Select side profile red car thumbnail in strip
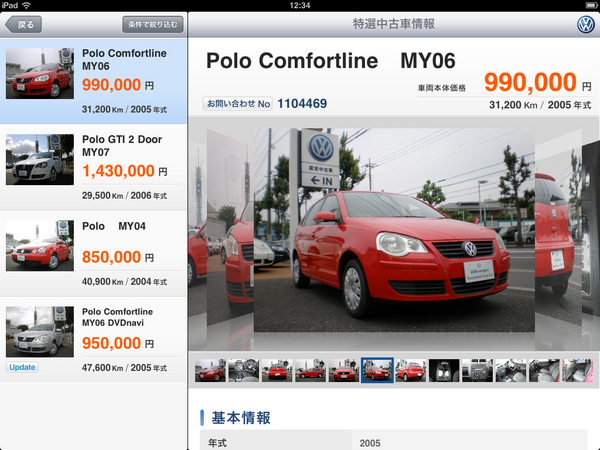Screen dimensions: 600x450 [310, 370]
